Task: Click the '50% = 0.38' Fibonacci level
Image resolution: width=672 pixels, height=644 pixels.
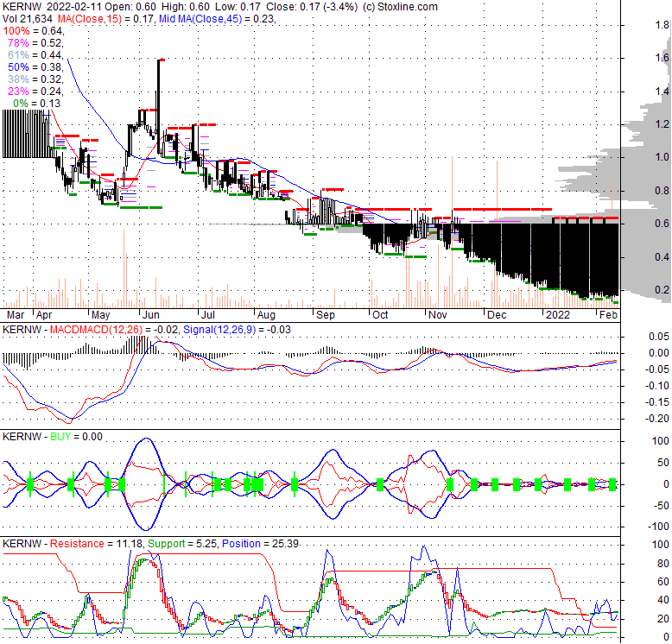Action: pyautogui.click(x=35, y=67)
